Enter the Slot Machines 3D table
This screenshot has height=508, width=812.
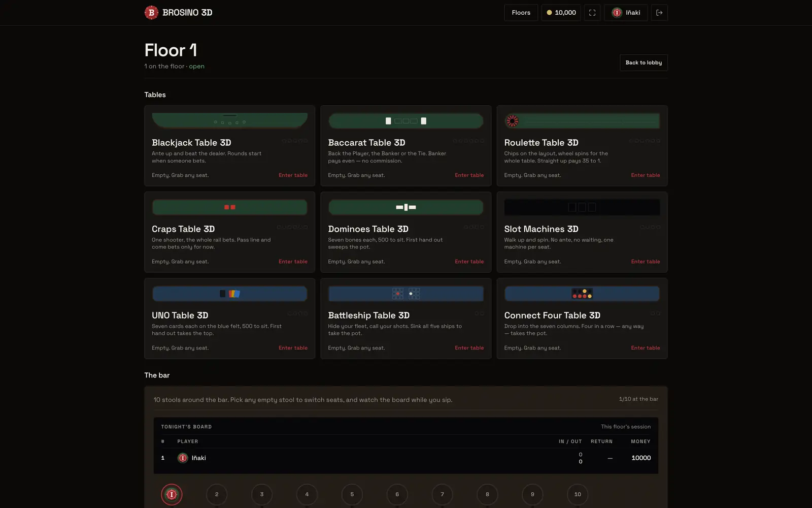[646, 262]
